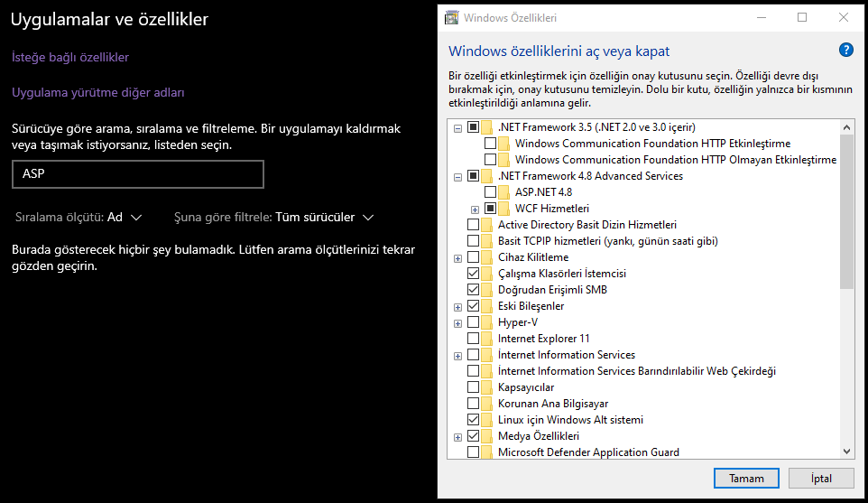This screenshot has height=503, width=868.
Task: Click the help question mark icon
Action: click(x=845, y=50)
